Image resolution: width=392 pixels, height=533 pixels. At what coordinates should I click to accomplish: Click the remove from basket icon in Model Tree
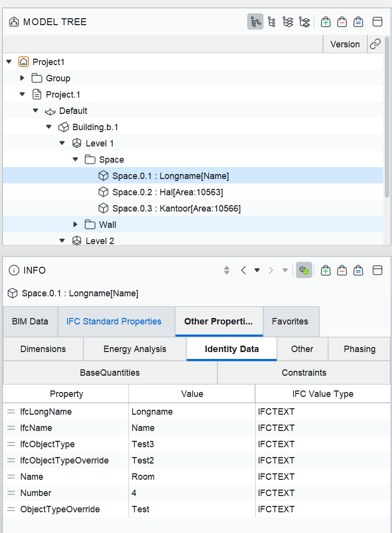point(342,22)
